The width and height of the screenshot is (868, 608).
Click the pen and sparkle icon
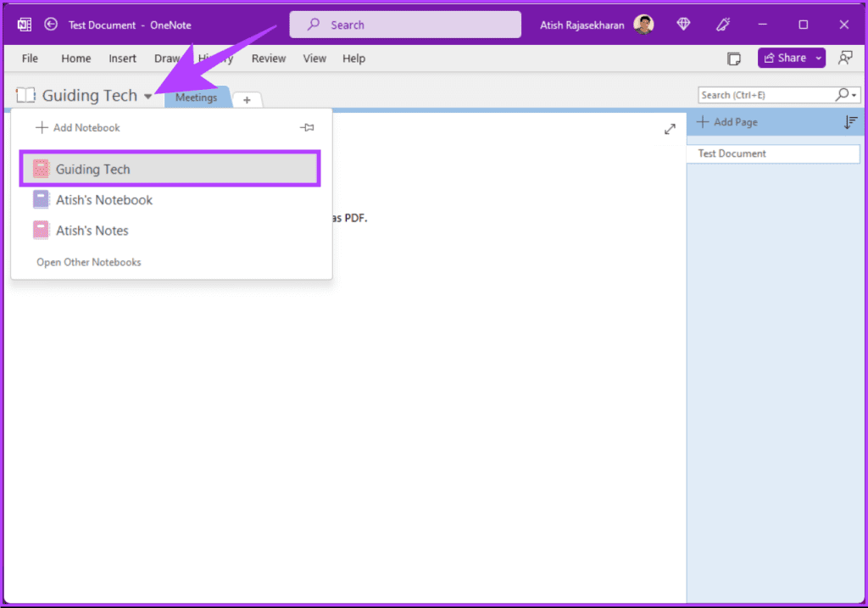point(723,25)
